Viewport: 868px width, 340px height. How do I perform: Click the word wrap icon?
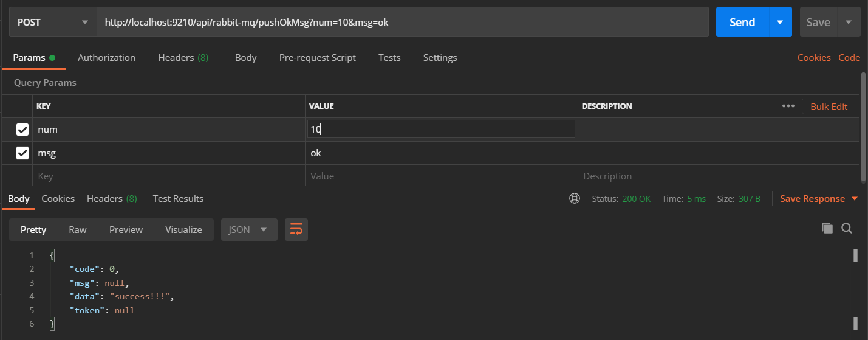coord(296,229)
